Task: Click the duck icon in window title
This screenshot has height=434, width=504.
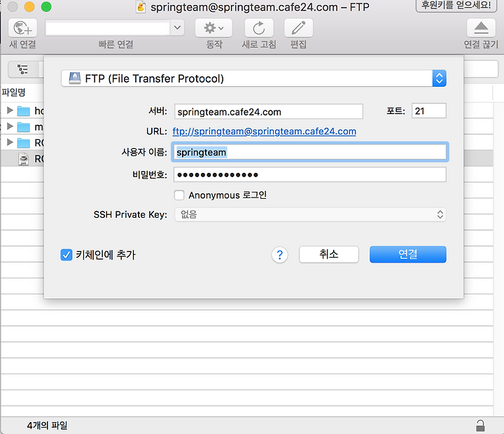Action: pyautogui.click(x=141, y=7)
